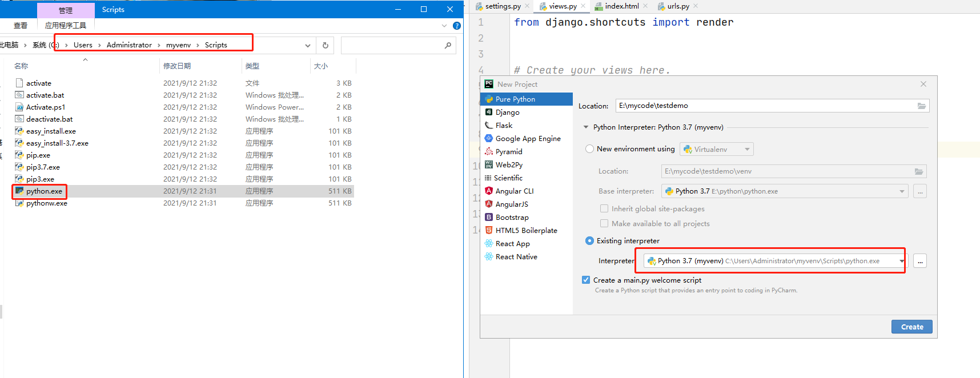Expand chevron after myvenv in address bar

click(x=198, y=45)
